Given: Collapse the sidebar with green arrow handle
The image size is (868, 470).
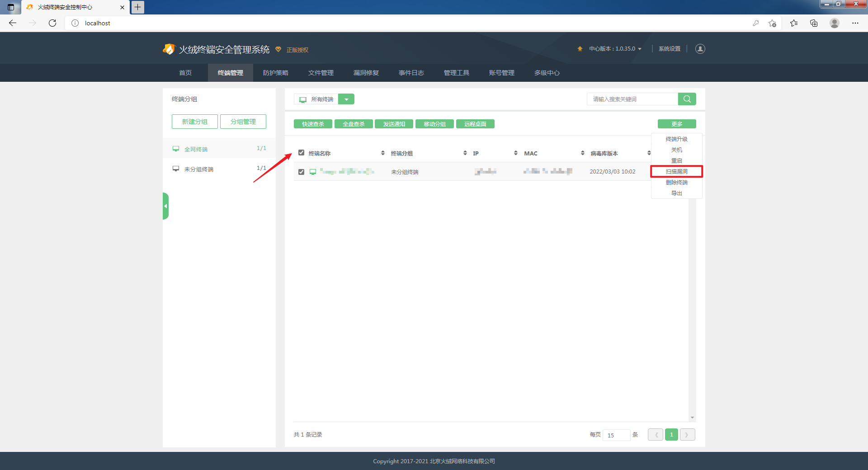Looking at the screenshot, I should tap(165, 206).
